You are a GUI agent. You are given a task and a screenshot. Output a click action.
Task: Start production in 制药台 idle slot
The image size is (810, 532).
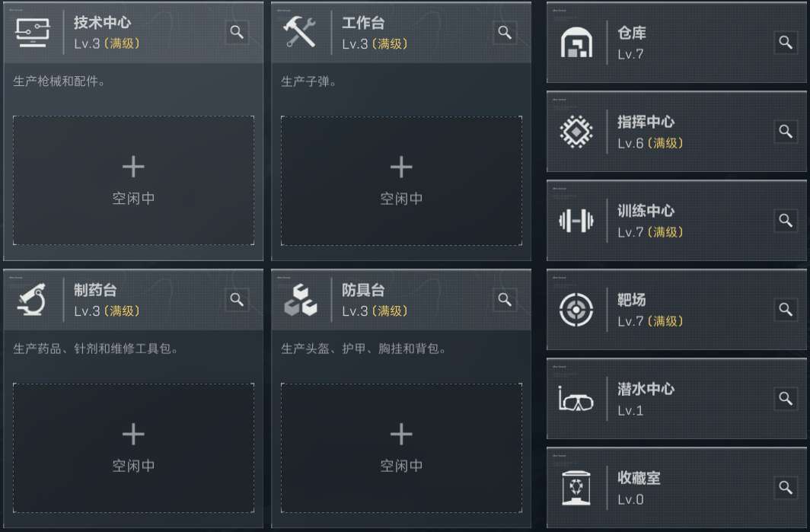click(133, 448)
